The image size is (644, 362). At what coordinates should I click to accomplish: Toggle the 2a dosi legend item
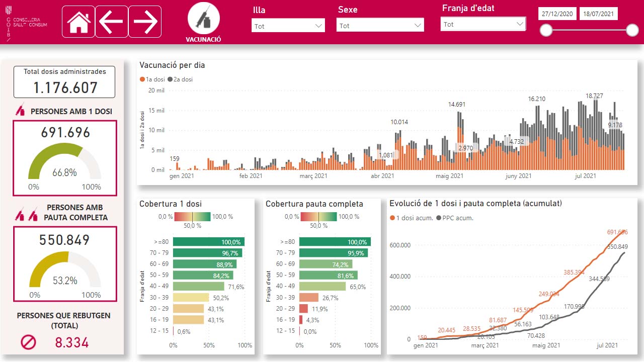pyautogui.click(x=180, y=79)
